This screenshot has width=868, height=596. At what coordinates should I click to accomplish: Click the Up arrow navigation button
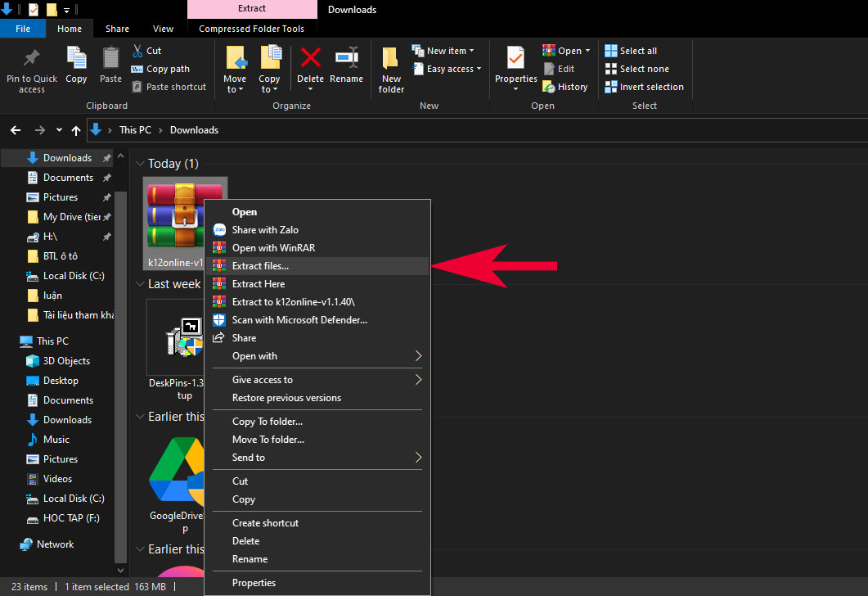76,130
